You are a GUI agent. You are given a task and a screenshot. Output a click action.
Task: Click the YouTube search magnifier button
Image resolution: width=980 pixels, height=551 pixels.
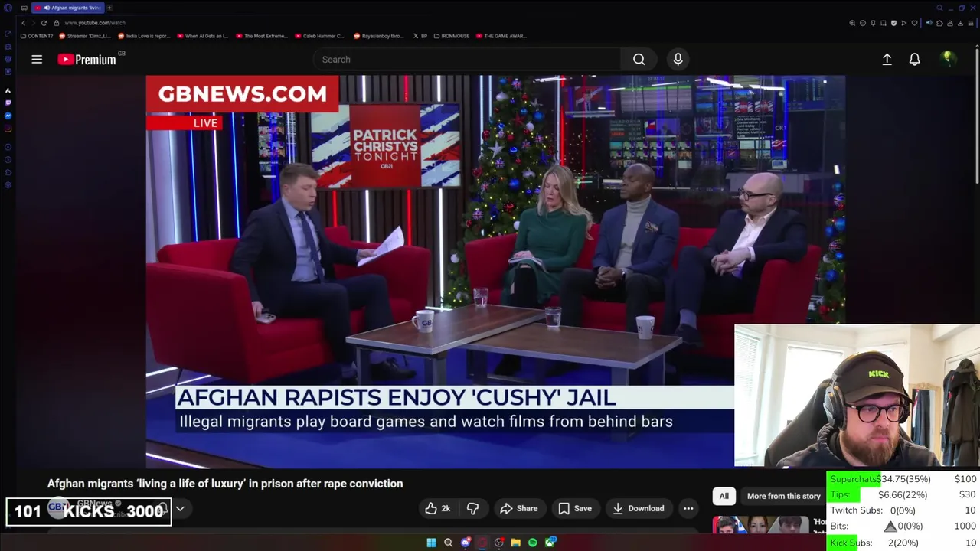tap(639, 59)
